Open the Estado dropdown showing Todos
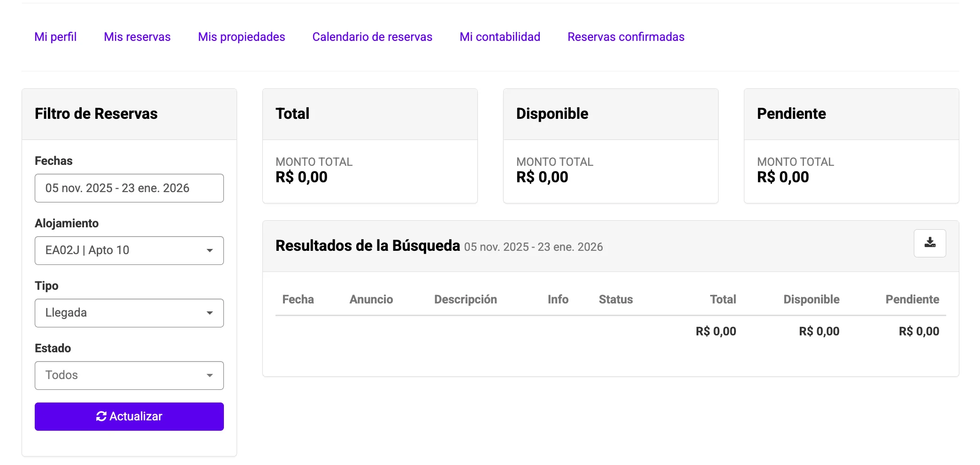 point(129,375)
